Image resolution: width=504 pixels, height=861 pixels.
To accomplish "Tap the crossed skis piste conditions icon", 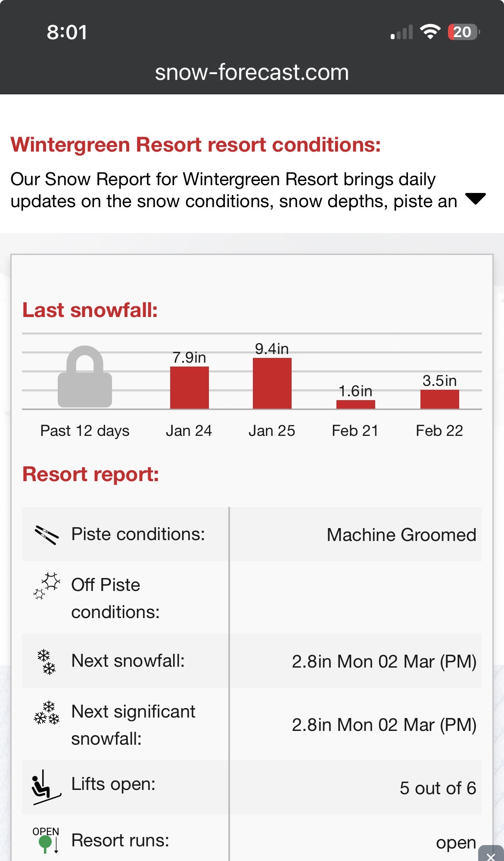I will [46, 535].
